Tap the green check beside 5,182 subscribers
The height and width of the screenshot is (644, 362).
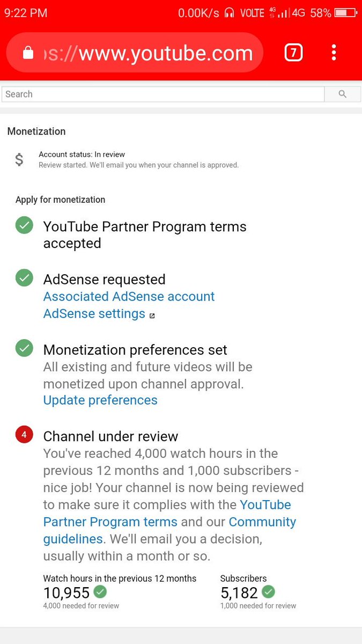[268, 592]
